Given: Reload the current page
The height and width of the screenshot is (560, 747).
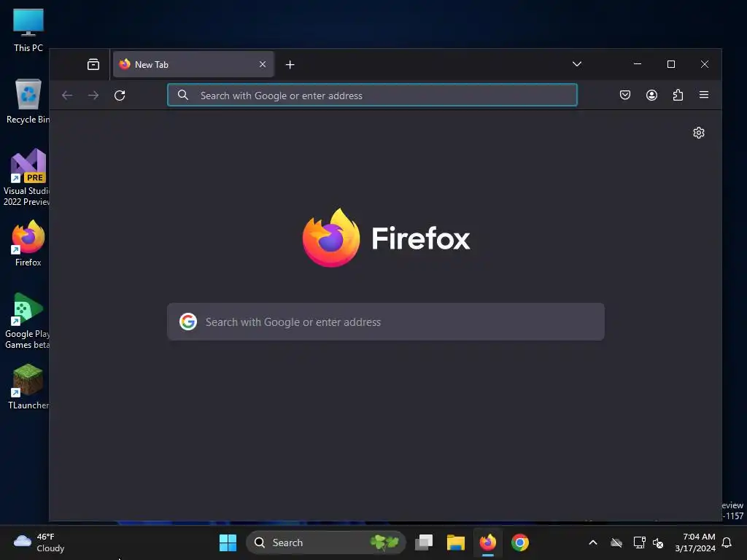Looking at the screenshot, I should coord(120,96).
